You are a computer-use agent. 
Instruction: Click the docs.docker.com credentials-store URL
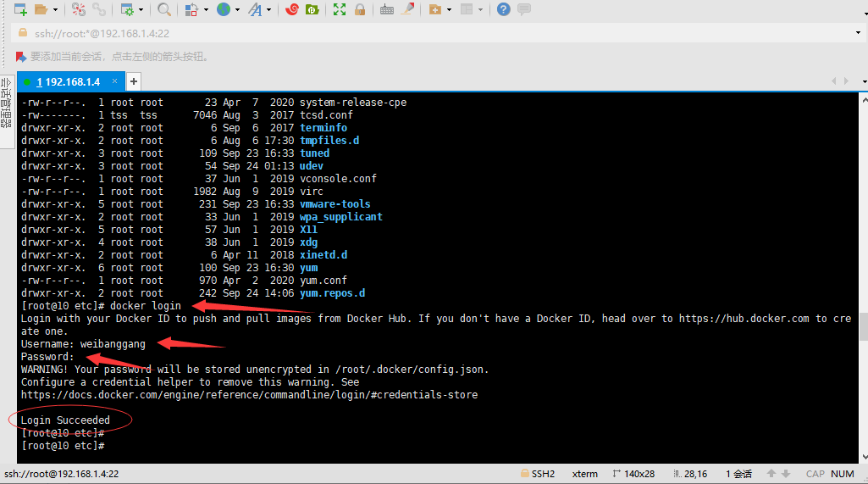pyautogui.click(x=249, y=395)
